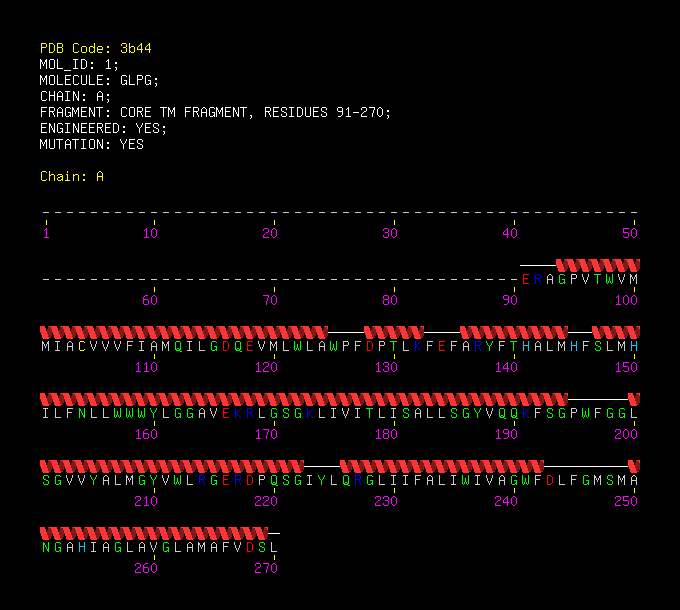Click sequence position label 100
The width and height of the screenshot is (680, 610).
626,300
